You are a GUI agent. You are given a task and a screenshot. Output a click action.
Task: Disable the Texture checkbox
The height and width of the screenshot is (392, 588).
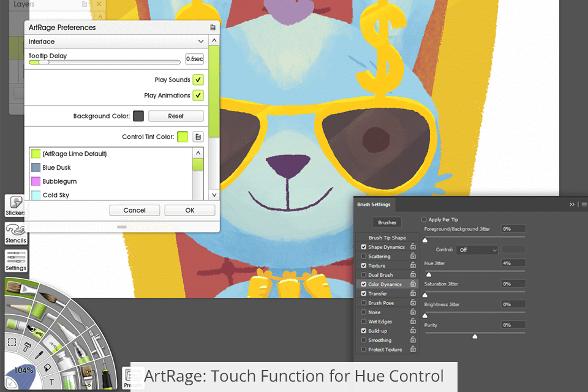(363, 265)
